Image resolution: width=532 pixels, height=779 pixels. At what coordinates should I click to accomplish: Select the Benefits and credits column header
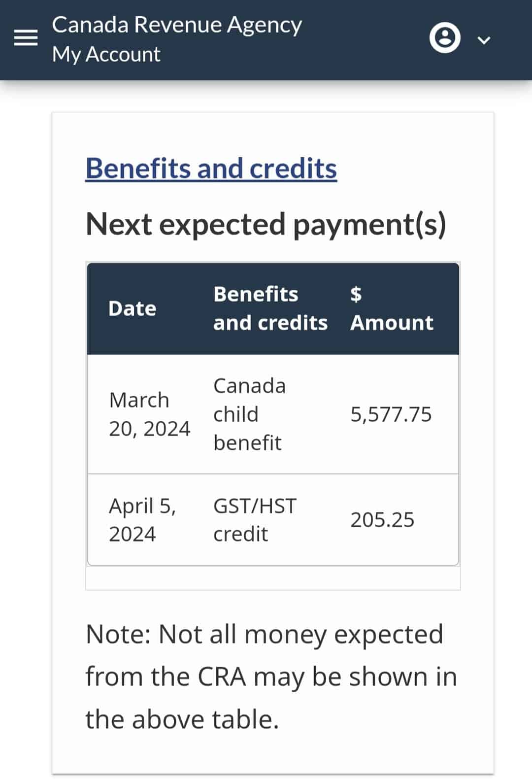[x=270, y=308]
